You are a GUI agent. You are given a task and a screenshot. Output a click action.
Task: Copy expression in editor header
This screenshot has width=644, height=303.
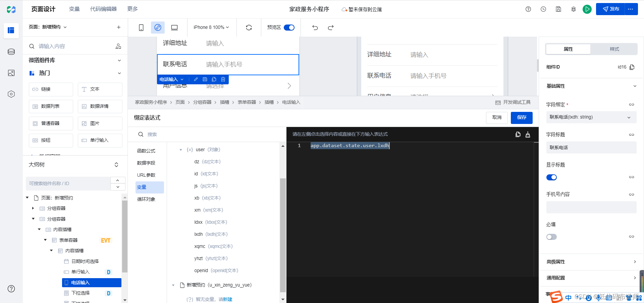[x=518, y=134]
